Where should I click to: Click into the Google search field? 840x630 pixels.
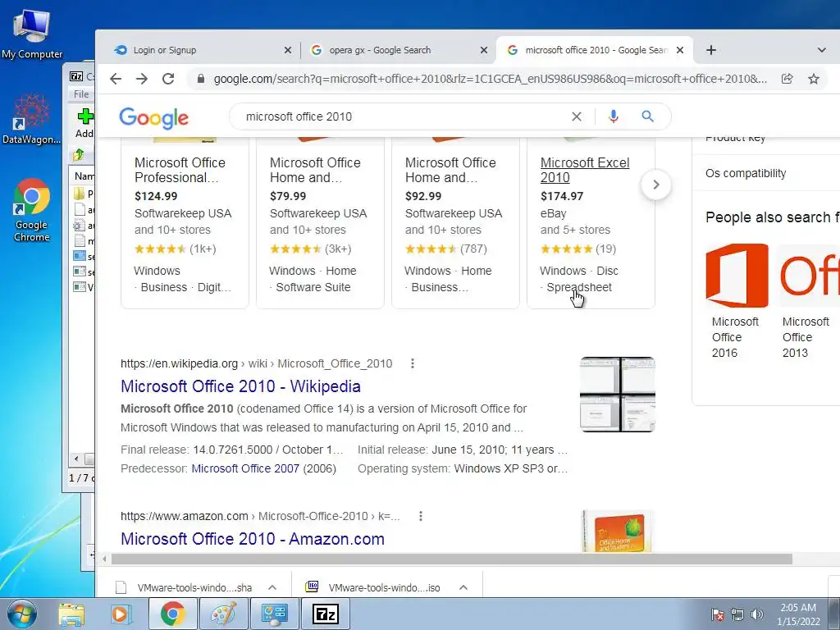[402, 116]
